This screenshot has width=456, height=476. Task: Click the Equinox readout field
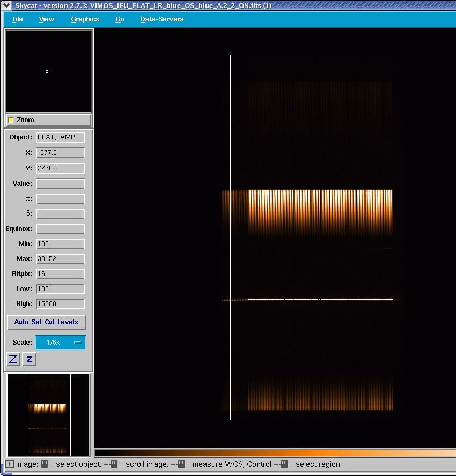point(61,229)
